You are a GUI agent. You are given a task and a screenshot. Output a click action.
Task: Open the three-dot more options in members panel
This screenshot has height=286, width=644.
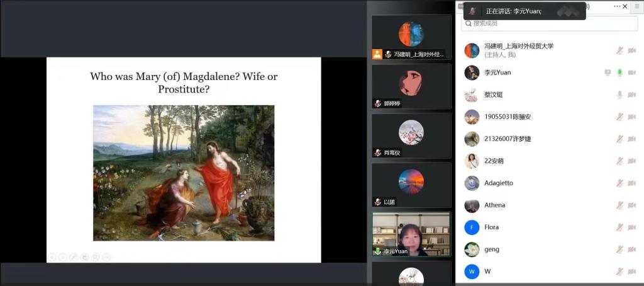click(618, 6)
